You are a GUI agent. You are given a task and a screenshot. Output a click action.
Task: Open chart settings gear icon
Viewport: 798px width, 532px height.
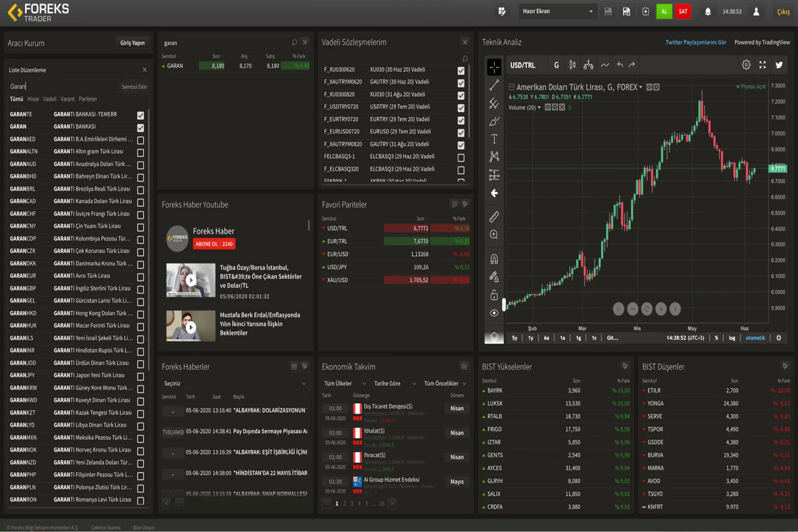coord(746,65)
